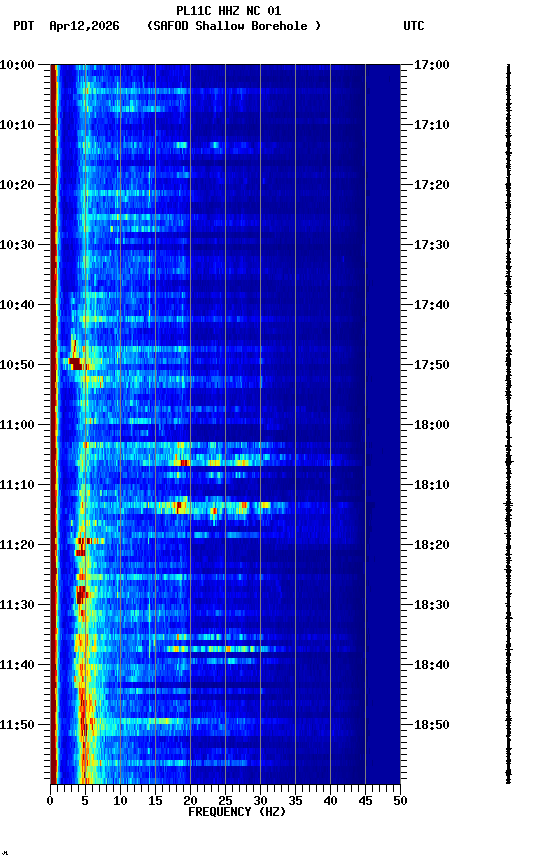Click the red energy burst near 10:50
The height and width of the screenshot is (864, 552).
pyautogui.click(x=76, y=364)
